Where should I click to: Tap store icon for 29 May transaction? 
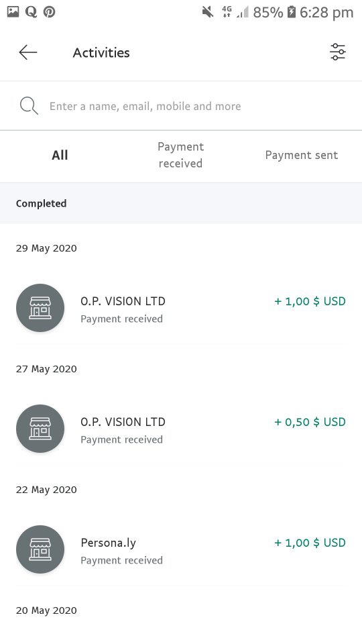pyautogui.click(x=40, y=308)
